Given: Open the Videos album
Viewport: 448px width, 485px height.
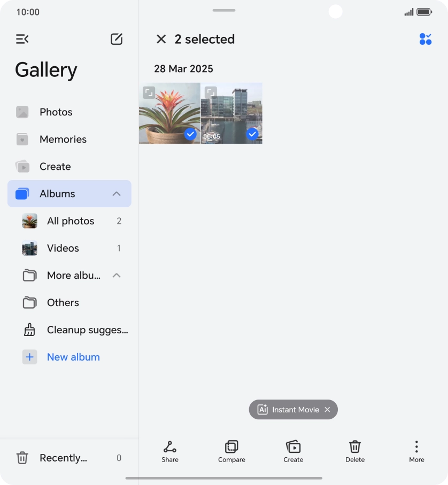Looking at the screenshot, I should [x=63, y=248].
